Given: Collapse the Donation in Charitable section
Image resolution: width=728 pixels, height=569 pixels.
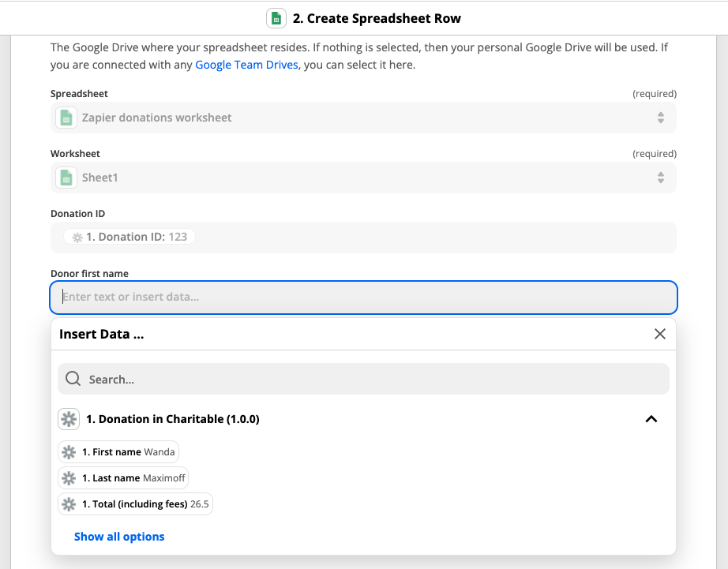Looking at the screenshot, I should 651,419.
